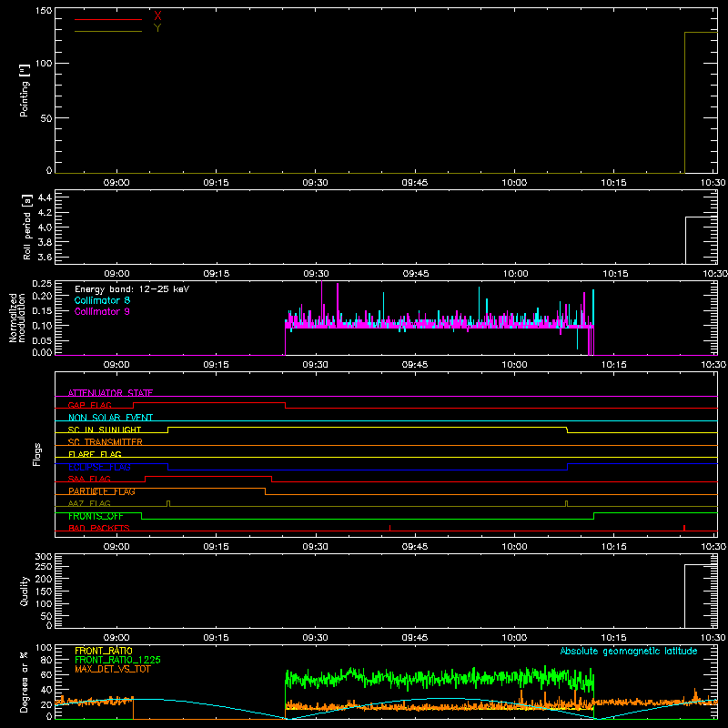Click the 80 tick label on Degrees axis
This screenshot has height=728, width=728.
coord(46,660)
